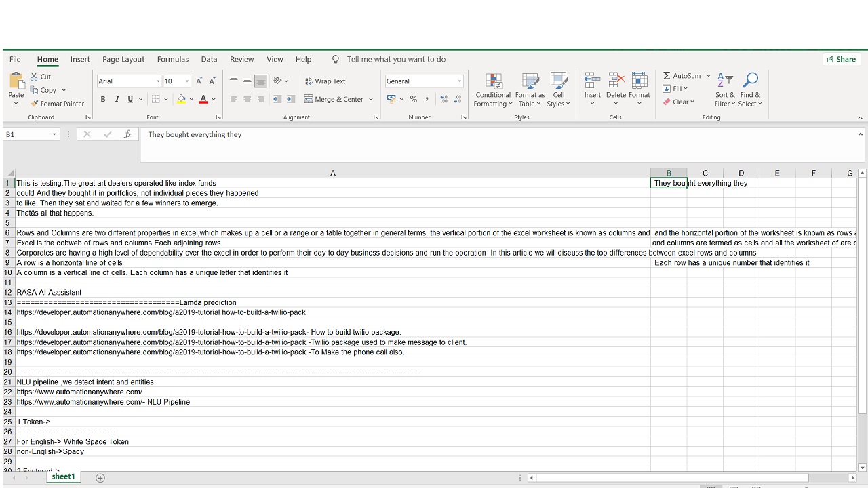868x488 pixels.
Task: Toggle Bold formatting
Action: (103, 99)
